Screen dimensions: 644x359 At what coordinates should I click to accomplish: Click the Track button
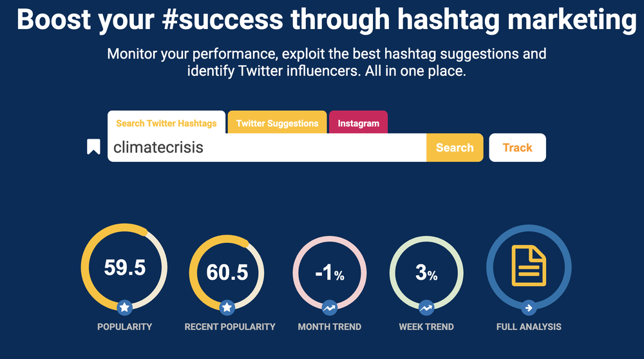click(x=517, y=148)
